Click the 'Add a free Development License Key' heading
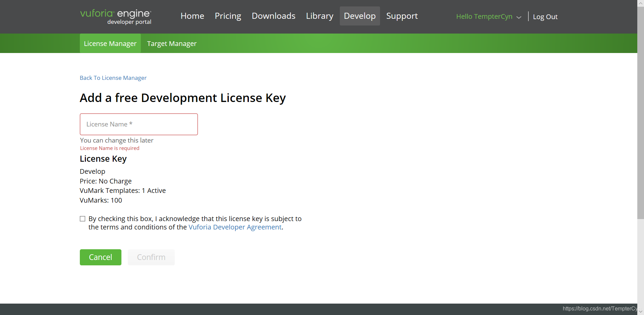 (183, 98)
